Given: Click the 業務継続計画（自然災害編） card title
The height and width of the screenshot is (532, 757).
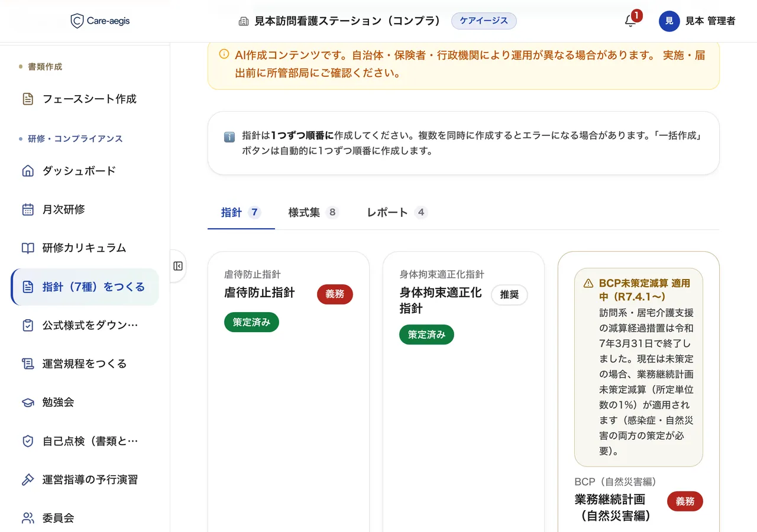Looking at the screenshot, I should (x=613, y=507).
